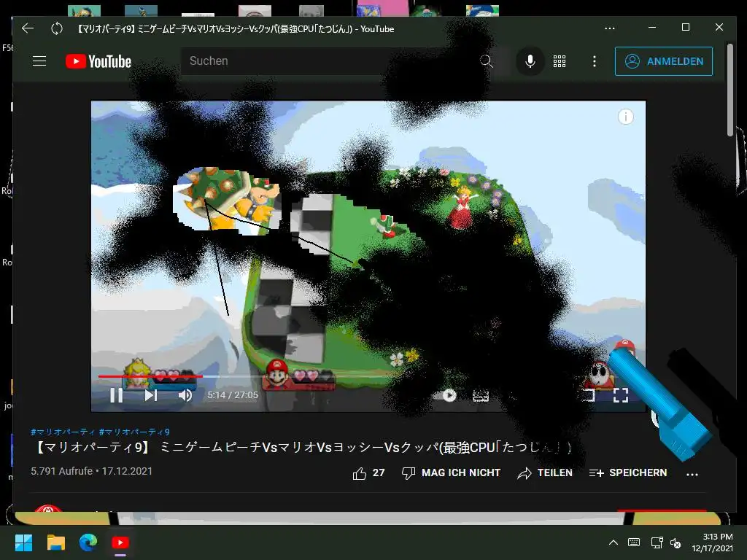This screenshot has width=747, height=560.
Task: Open the network status tray icon
Action: [657, 542]
